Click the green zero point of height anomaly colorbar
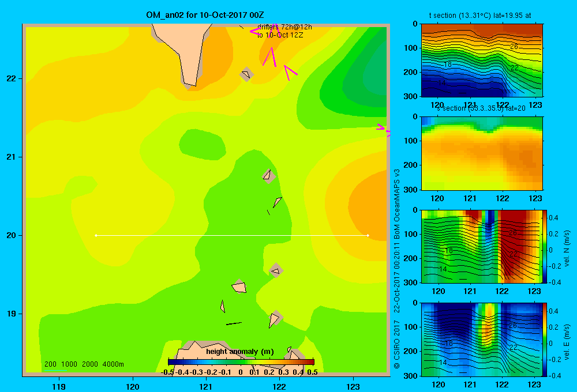Screen dimensions: 577x392 point(241,362)
